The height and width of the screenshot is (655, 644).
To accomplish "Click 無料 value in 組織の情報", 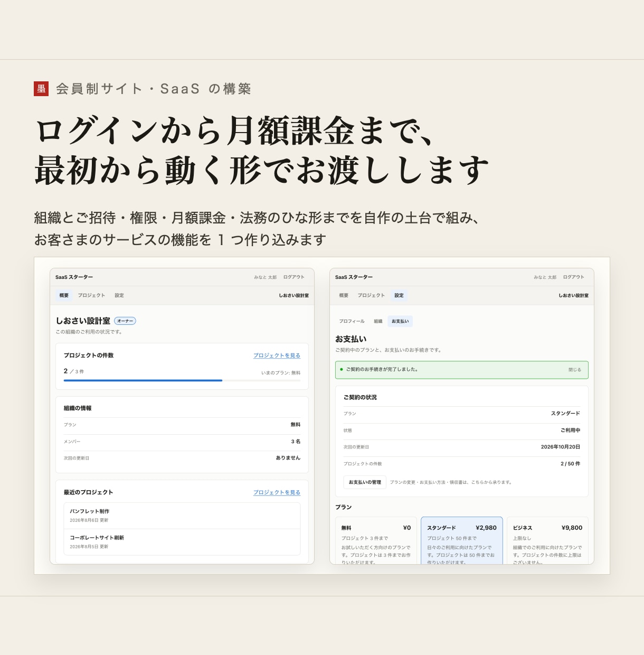I will pos(295,425).
